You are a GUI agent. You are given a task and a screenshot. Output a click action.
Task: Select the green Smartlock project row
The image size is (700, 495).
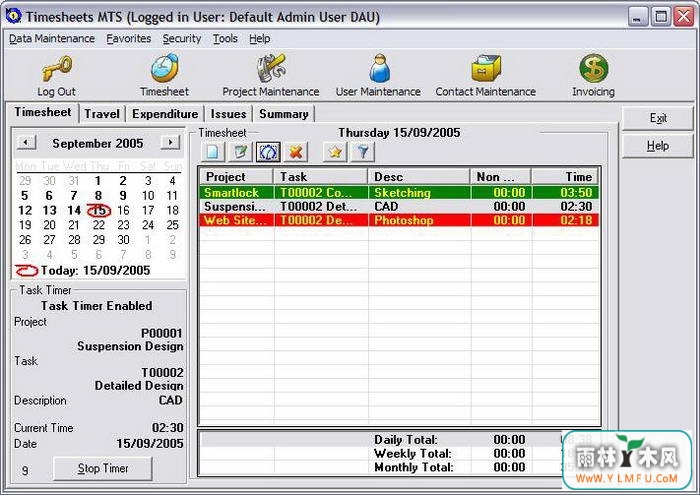click(399, 193)
